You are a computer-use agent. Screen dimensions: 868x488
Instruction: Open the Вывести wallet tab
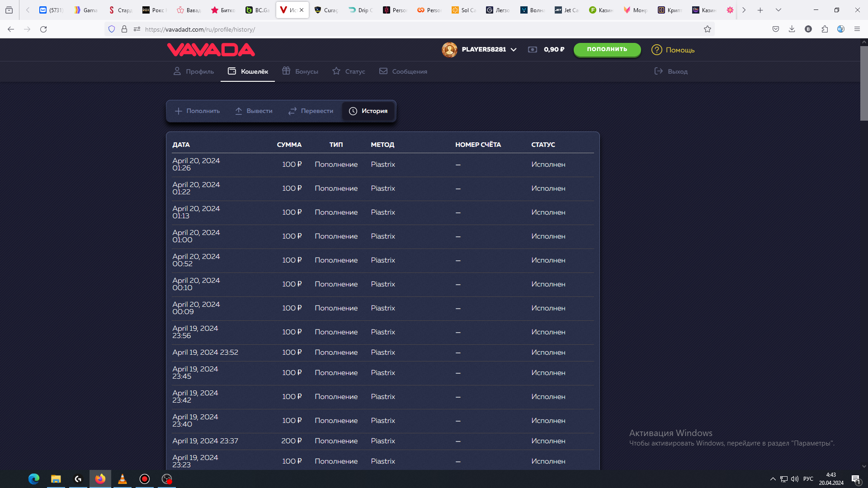click(254, 111)
